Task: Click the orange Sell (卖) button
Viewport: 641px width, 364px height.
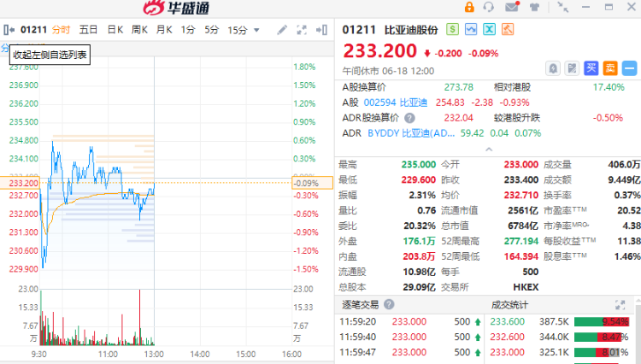Action: [x=610, y=68]
